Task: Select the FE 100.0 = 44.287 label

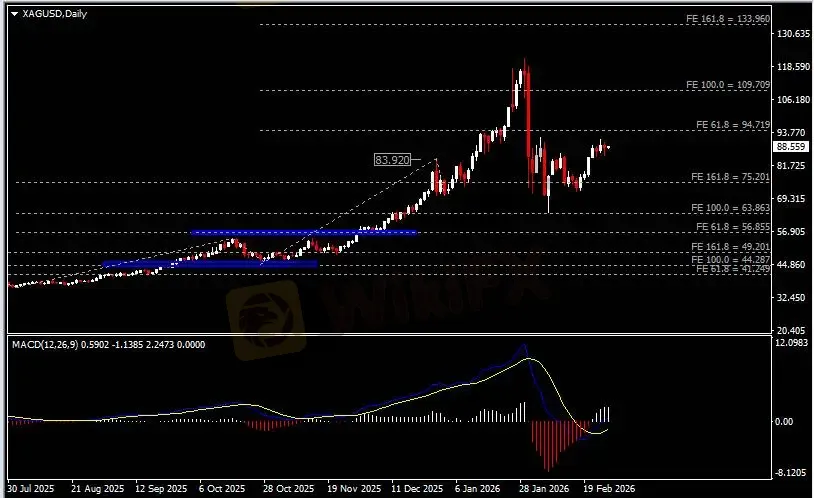Action: point(730,260)
